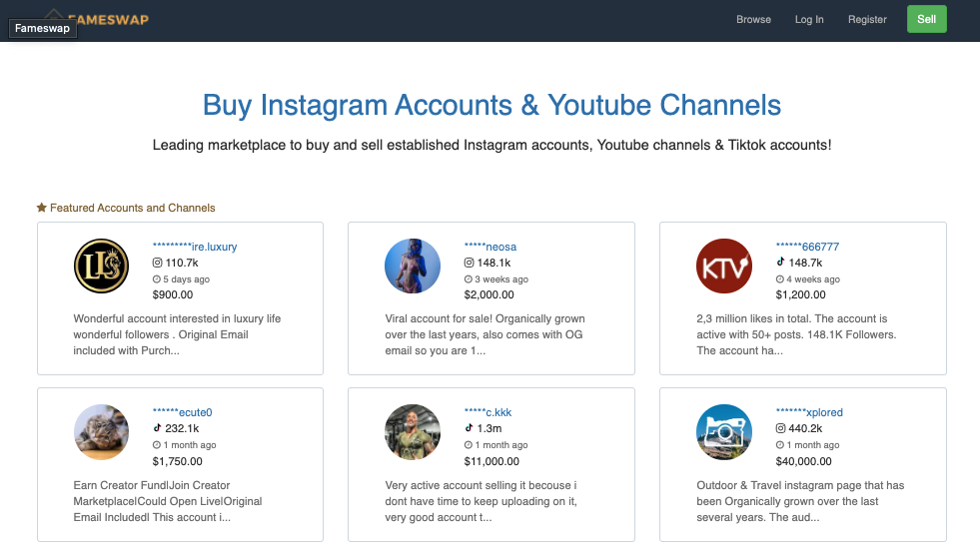The image size is (980, 551).
Task: Click Instagram icon next to 110.7k followers
Action: click(x=157, y=263)
